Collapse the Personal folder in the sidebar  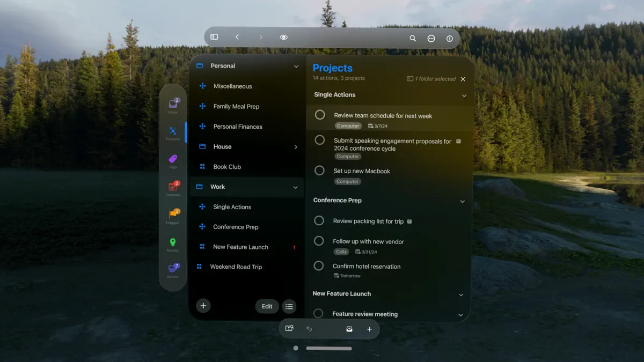(x=296, y=66)
